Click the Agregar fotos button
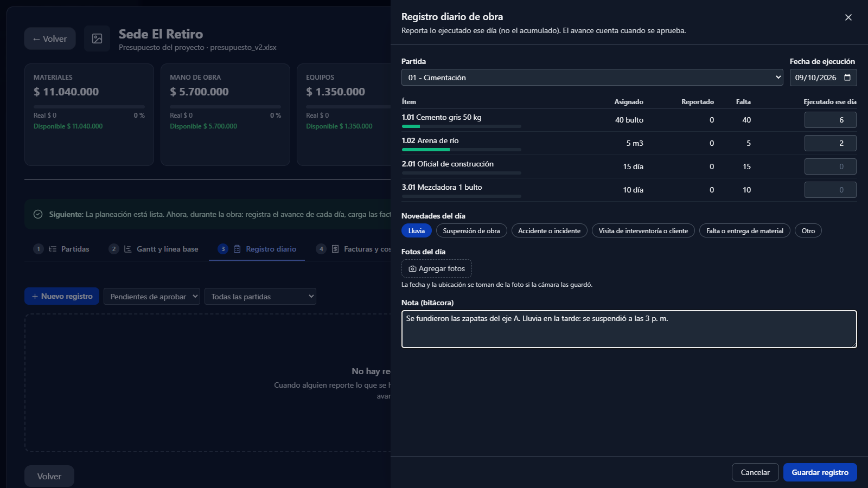Image resolution: width=868 pixels, height=488 pixels. pos(437,268)
